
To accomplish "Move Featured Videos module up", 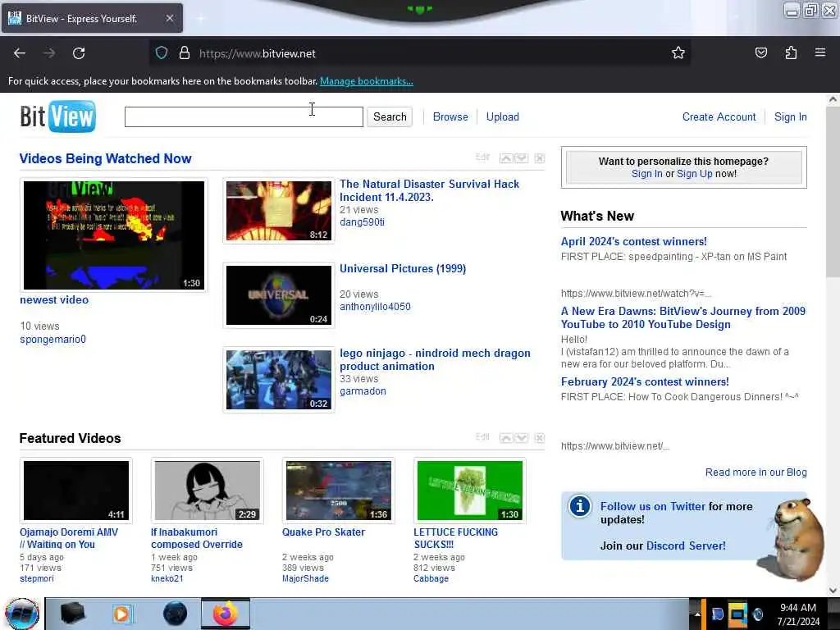I will pyautogui.click(x=505, y=438).
